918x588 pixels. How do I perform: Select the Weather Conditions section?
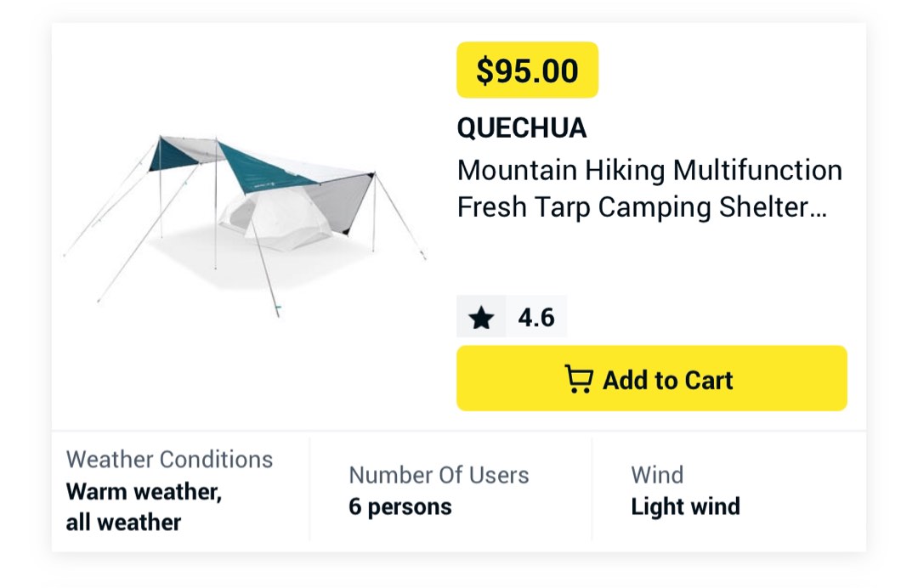(x=169, y=459)
